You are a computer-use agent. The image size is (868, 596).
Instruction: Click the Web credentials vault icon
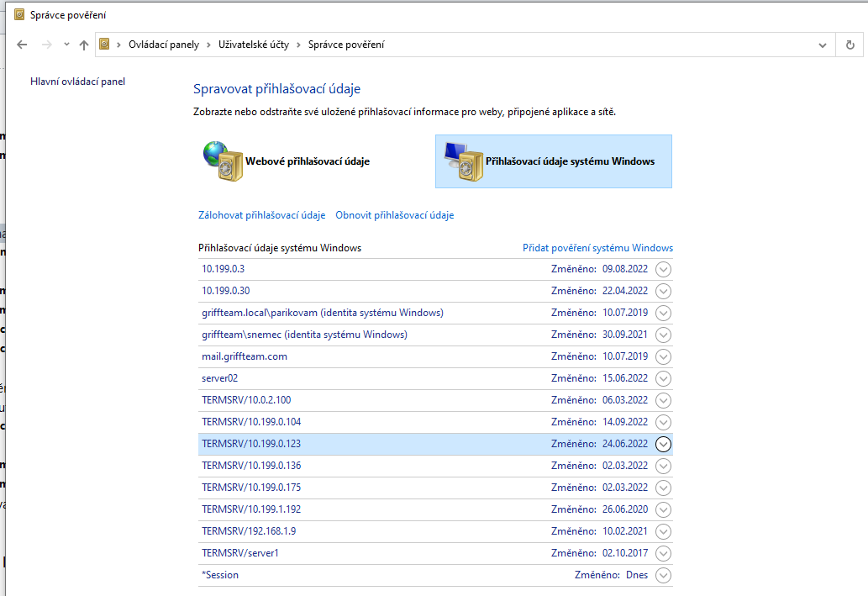point(222,161)
